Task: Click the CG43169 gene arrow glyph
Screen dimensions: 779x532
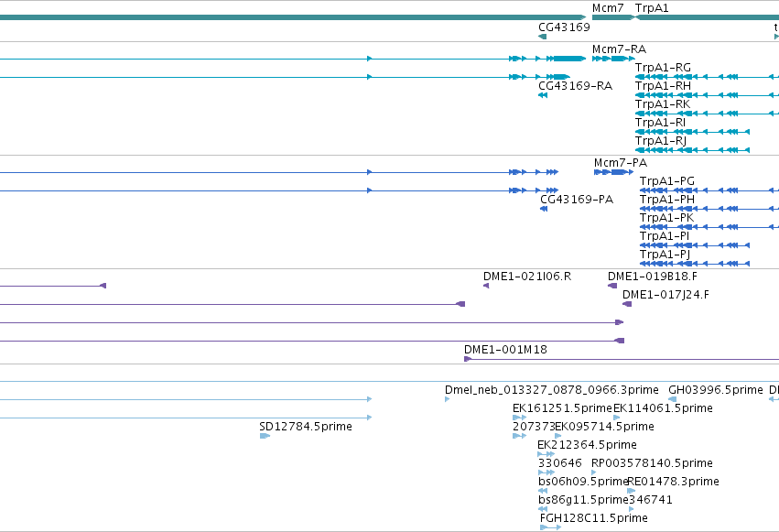Action: (x=543, y=37)
